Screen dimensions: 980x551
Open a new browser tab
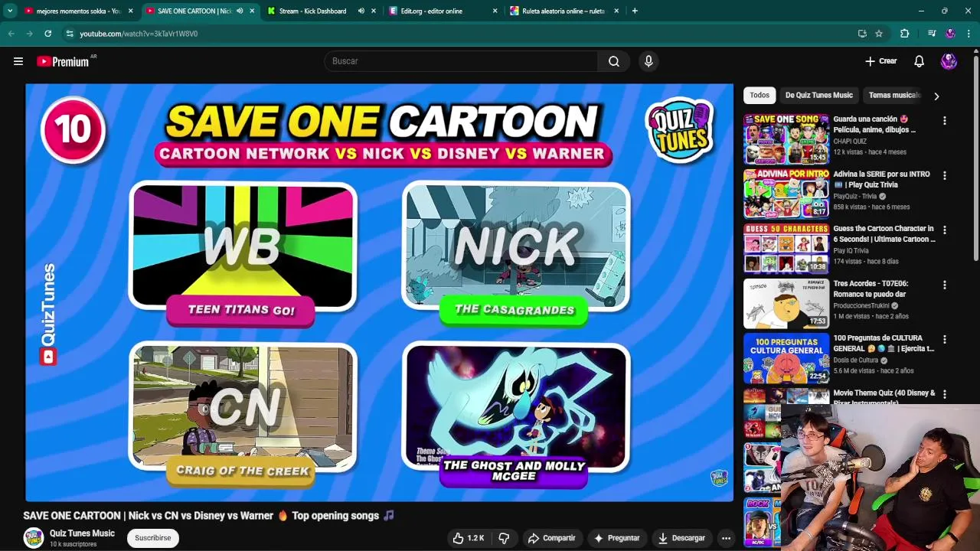tap(635, 11)
